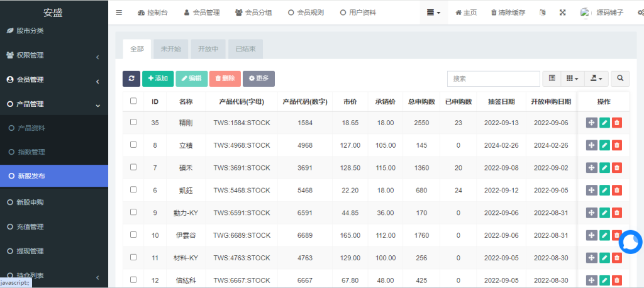Click the red 删除 toolbar button
The image size is (644, 288).
[x=225, y=79]
